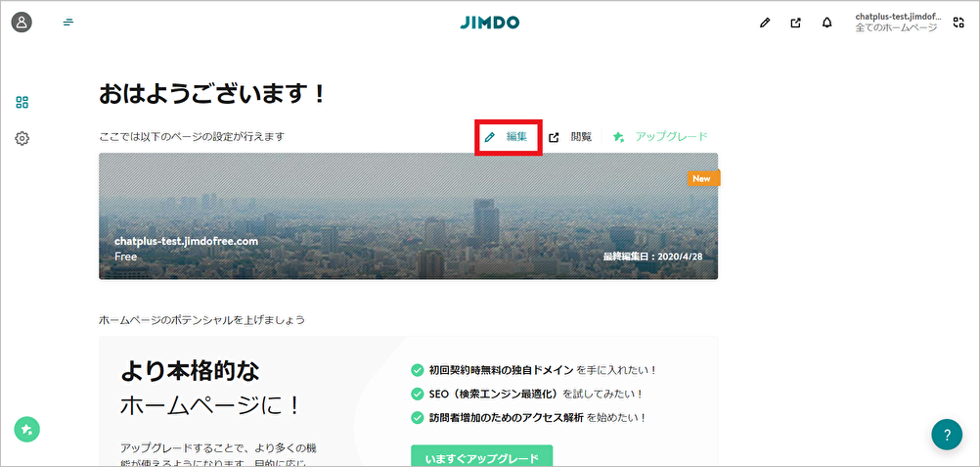This screenshot has width=980, height=467.
Task: Open the chatplus-test.jimdofree.com site card image
Action: [x=408, y=216]
